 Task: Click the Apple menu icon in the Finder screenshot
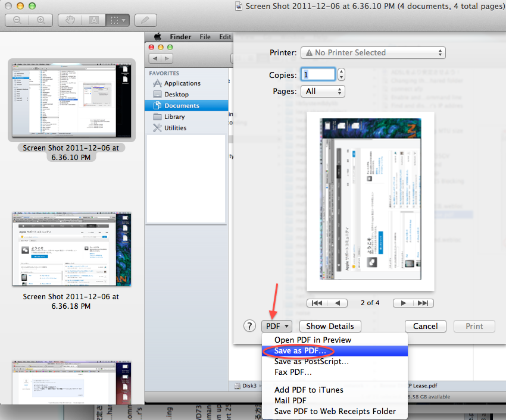point(158,36)
